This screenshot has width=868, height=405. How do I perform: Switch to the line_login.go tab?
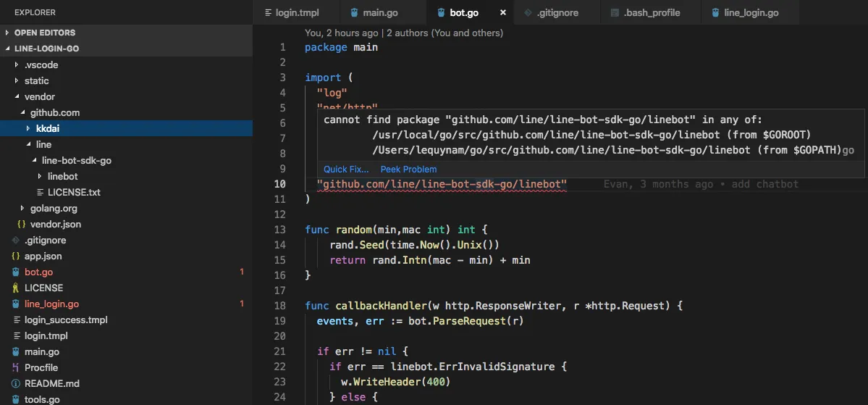coord(750,12)
